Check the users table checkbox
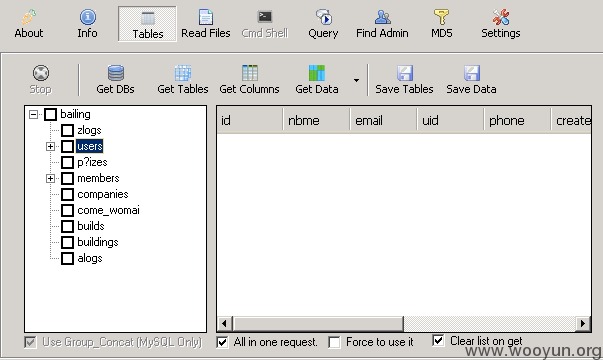 tap(67, 147)
